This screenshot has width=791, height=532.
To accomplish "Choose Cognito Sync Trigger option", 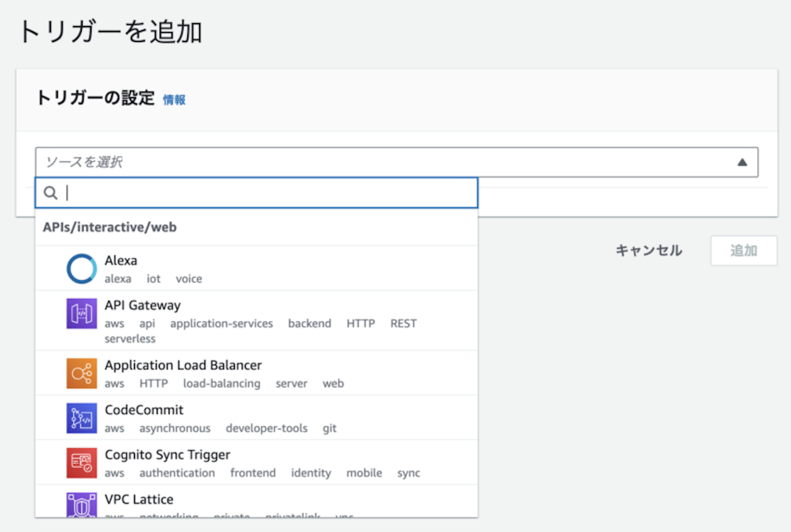I will coord(257,462).
